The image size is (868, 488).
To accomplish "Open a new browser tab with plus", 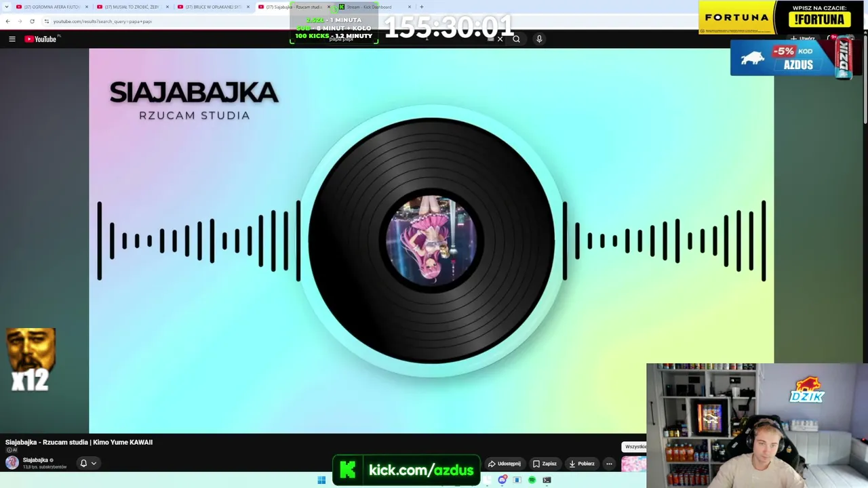I will (421, 7).
